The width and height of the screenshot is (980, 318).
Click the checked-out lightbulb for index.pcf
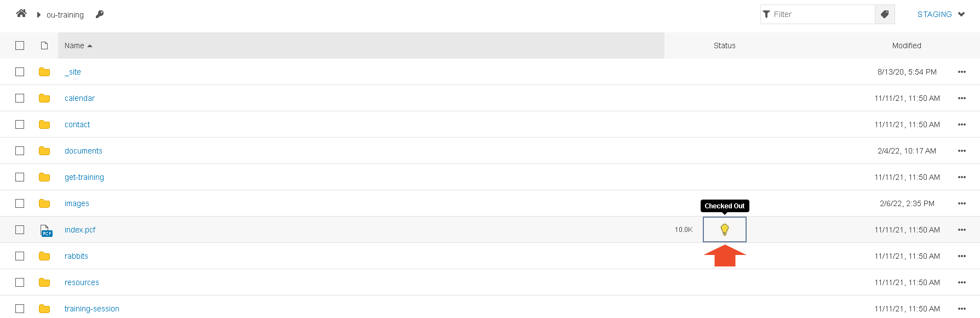pyautogui.click(x=725, y=230)
